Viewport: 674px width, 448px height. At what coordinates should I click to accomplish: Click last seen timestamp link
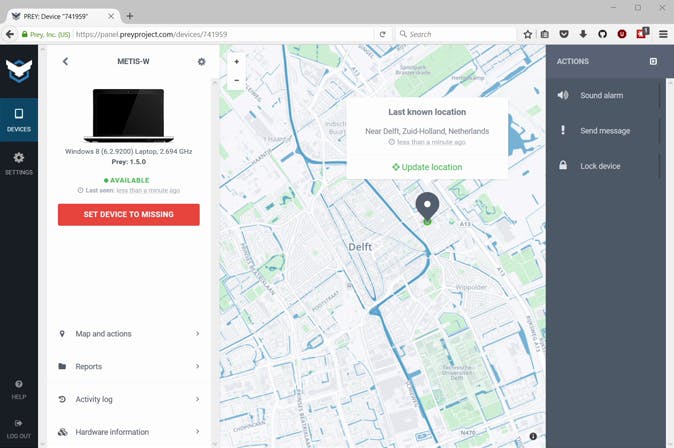[148, 190]
